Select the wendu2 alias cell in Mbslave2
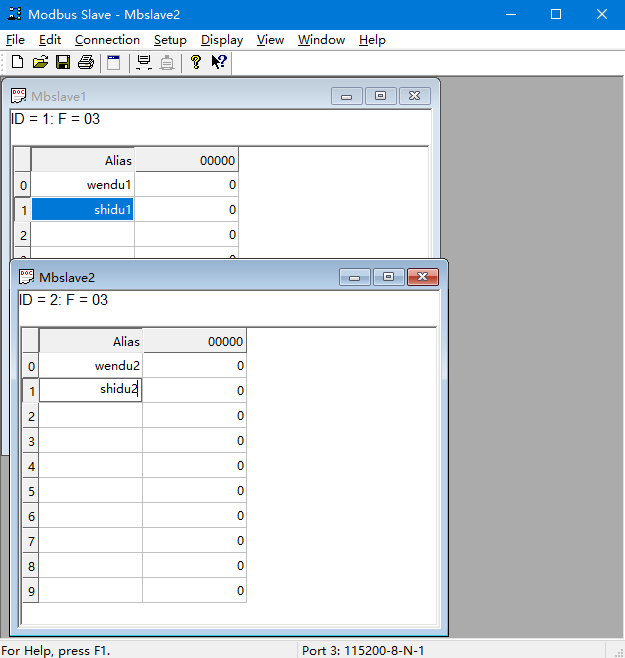 (x=91, y=365)
